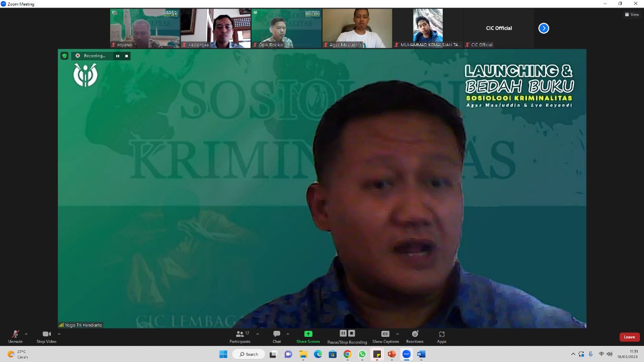
Task: Click the green Share Screen button
Action: pos(308,337)
